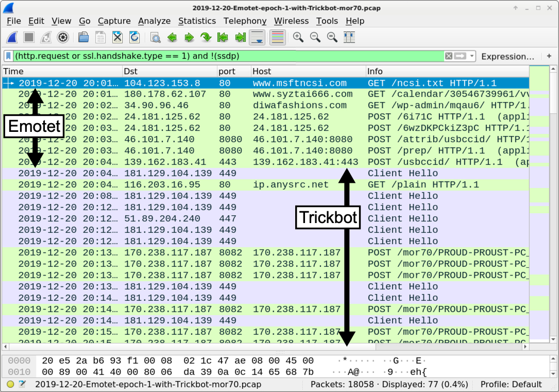The width and height of the screenshot is (559, 392).
Task: Sort by the port column header
Action: [x=234, y=71]
